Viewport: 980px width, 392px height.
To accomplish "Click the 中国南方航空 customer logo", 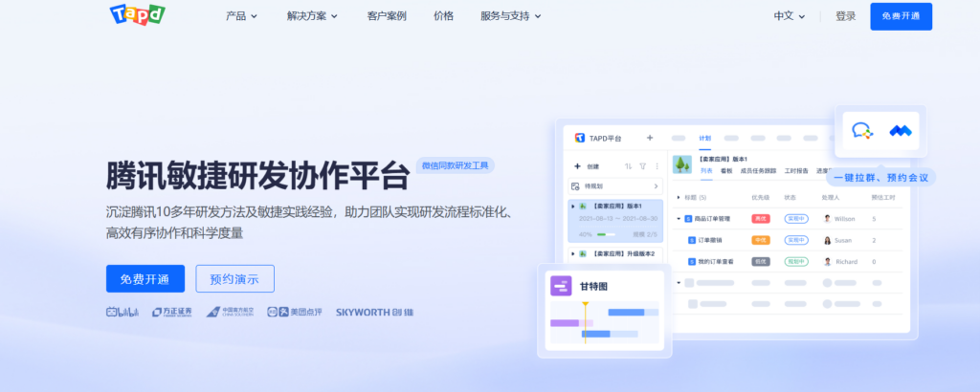I will click(230, 312).
